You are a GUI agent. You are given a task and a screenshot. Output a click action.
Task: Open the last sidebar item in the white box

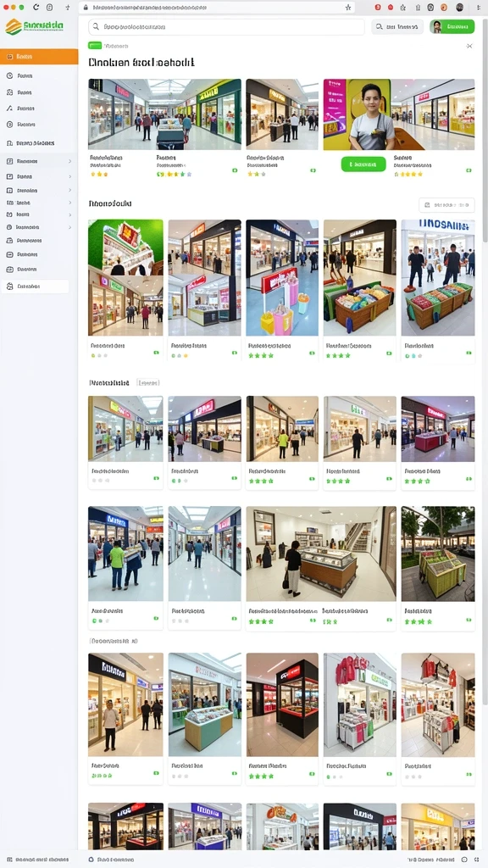35,287
